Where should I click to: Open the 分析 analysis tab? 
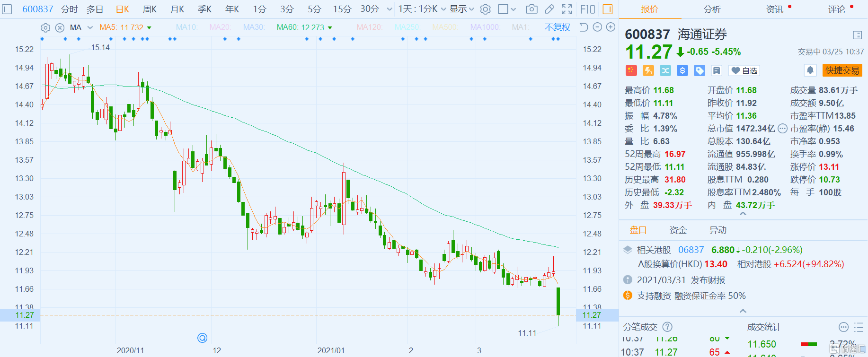pos(712,9)
